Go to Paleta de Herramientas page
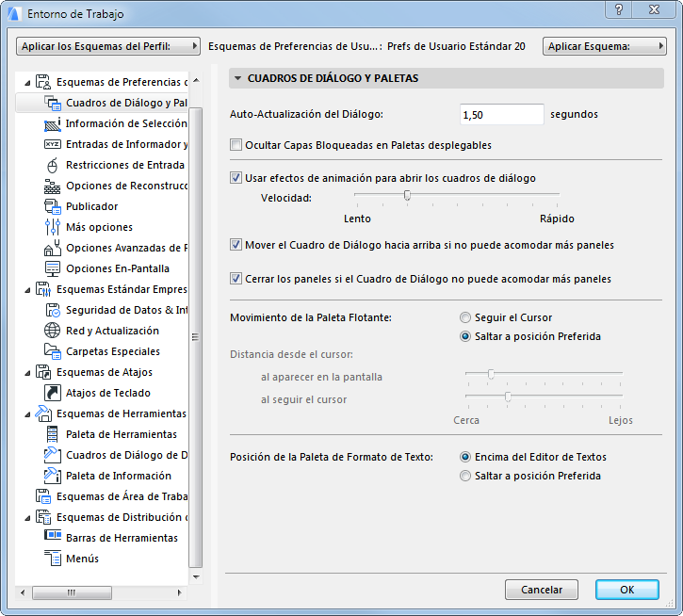683x616 pixels. coord(122,434)
